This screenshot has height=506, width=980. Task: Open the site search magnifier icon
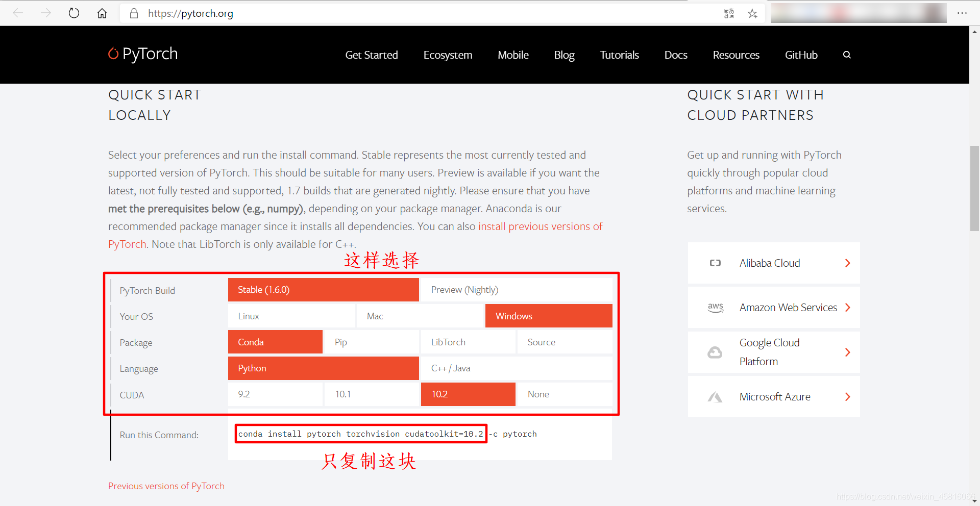pyautogui.click(x=847, y=55)
